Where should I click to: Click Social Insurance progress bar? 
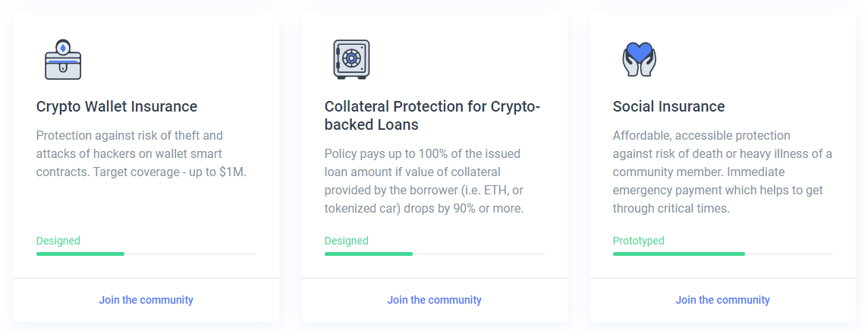pos(722,254)
